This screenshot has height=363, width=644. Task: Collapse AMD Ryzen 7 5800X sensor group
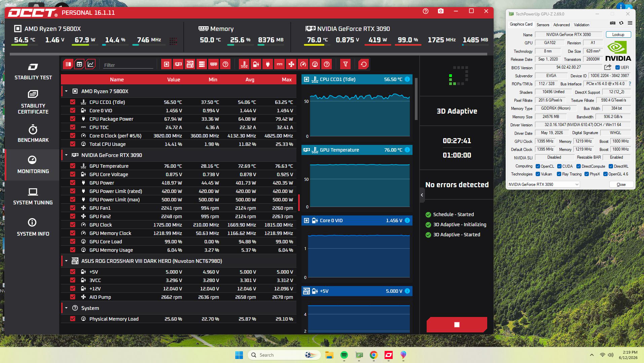pos(66,91)
